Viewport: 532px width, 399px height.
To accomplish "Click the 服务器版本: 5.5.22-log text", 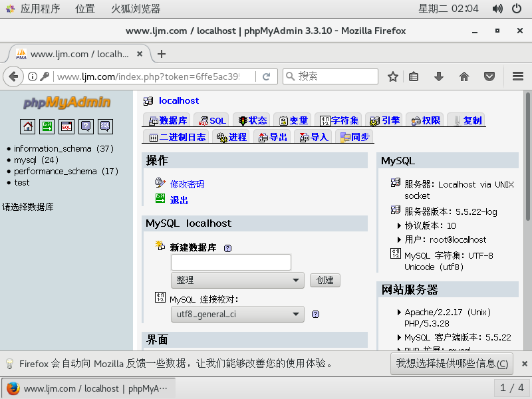I will [451, 211].
